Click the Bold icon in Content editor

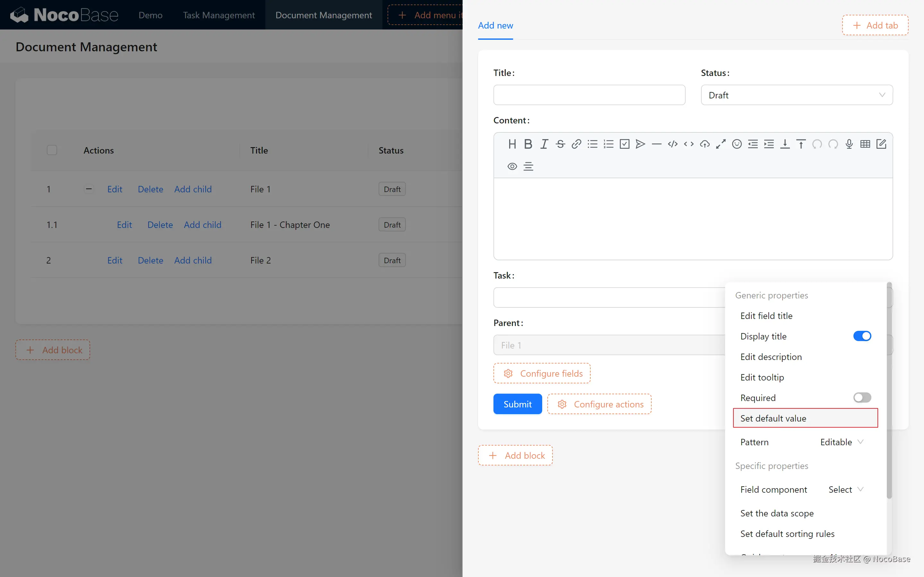click(528, 144)
